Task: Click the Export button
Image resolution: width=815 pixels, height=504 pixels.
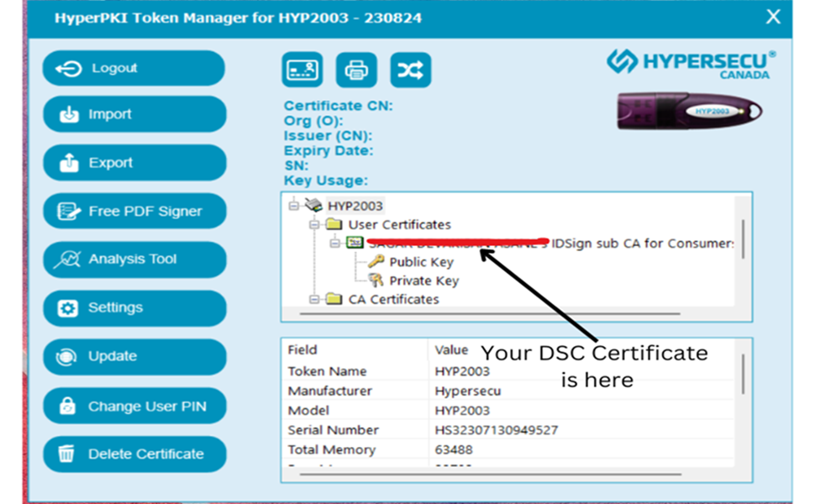Action: (x=134, y=163)
